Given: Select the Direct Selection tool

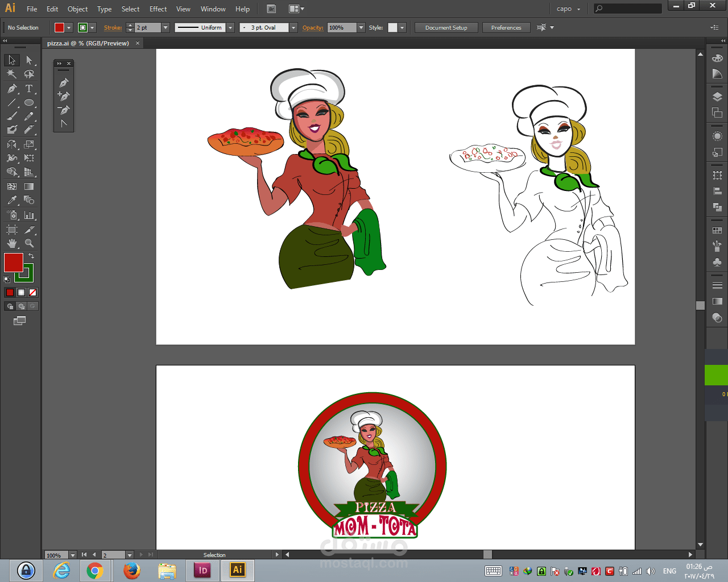Looking at the screenshot, I should pyautogui.click(x=29, y=60).
